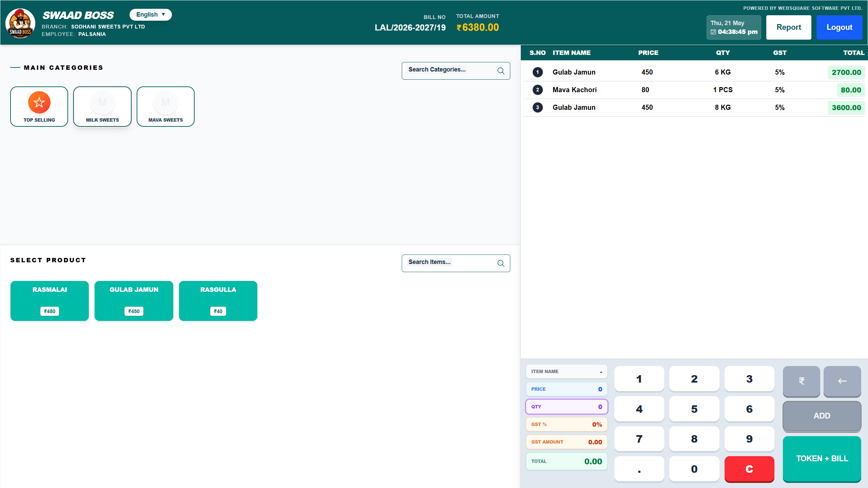Screen dimensions: 868x488
Task: Select the Top Selling star category
Action: click(39, 106)
